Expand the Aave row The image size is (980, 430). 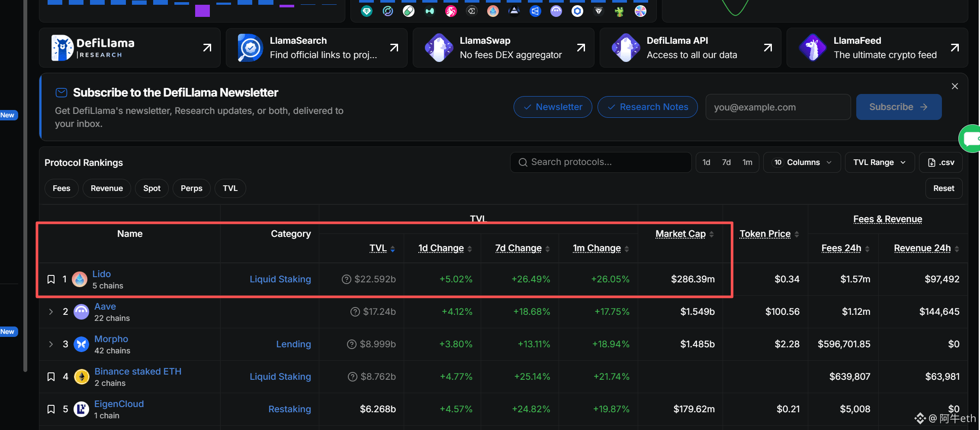point(51,312)
